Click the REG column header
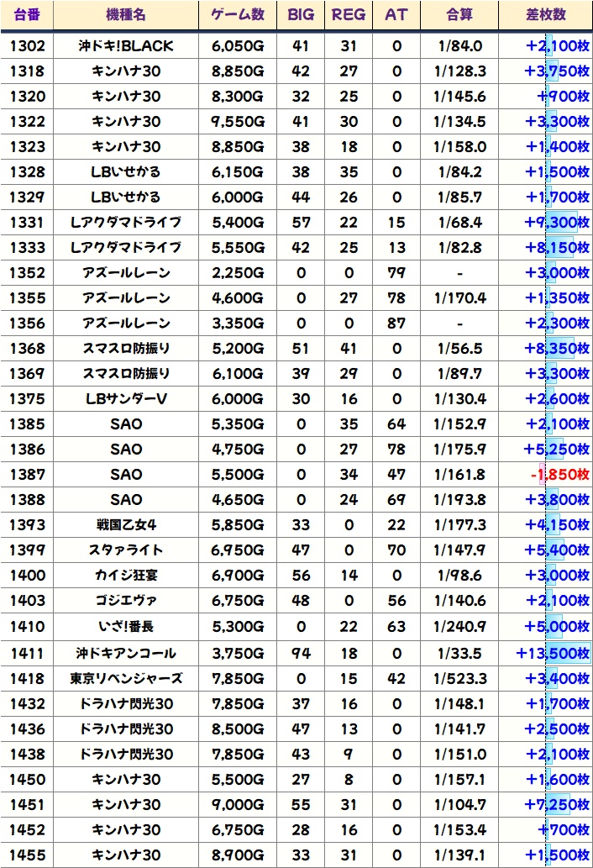Screen dimensions: 593x868 [349, 15]
